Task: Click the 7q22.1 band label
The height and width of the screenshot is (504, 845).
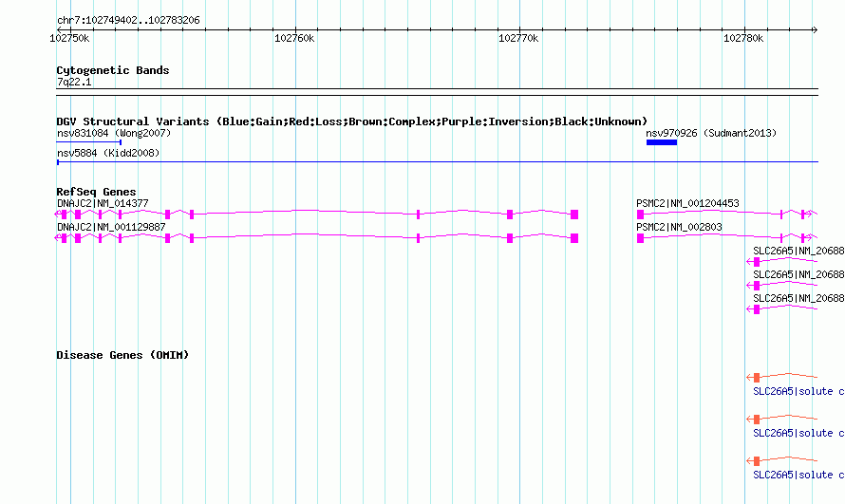Action: (74, 82)
